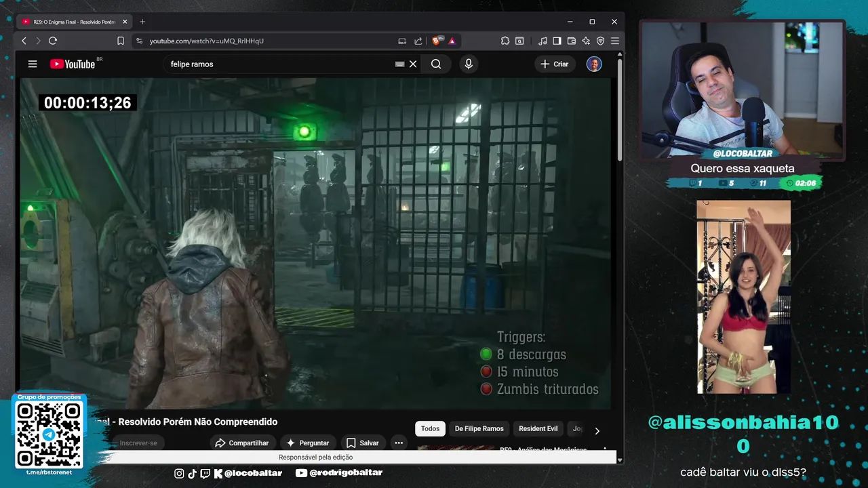Save video with Salvar button
Viewport: 868px width, 488px height.
[363, 443]
